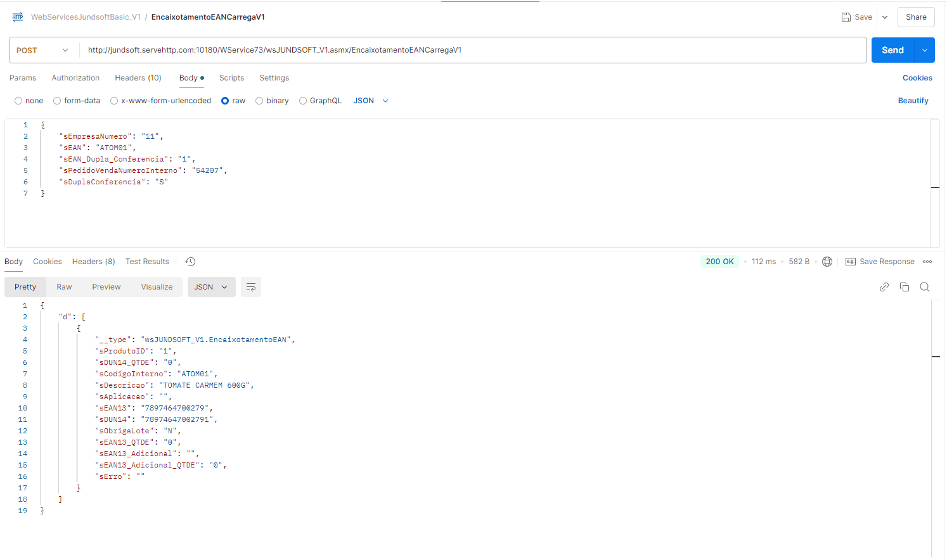The width and height of the screenshot is (947, 560).
Task: Click the sDuplaConferencia "S" request line
Action: click(113, 182)
